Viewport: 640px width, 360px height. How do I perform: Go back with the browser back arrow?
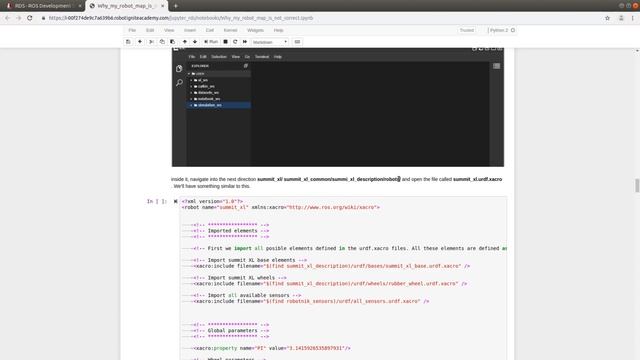[7, 18]
